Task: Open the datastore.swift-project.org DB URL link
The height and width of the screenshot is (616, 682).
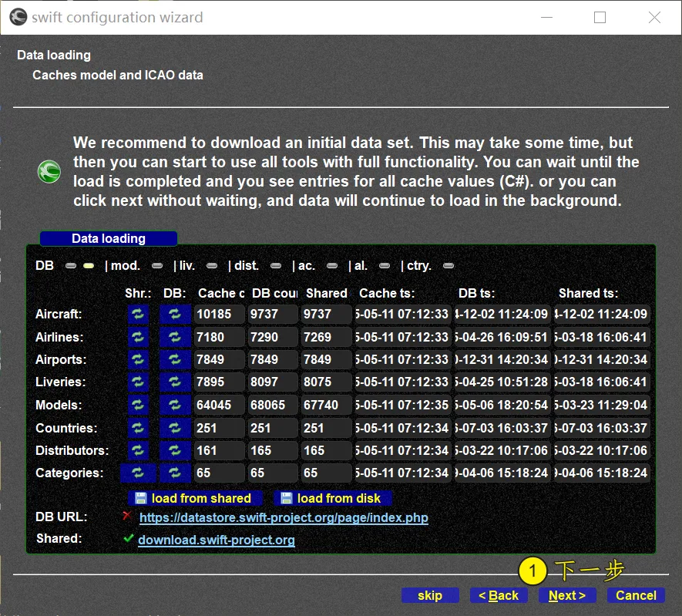Action: point(284,517)
